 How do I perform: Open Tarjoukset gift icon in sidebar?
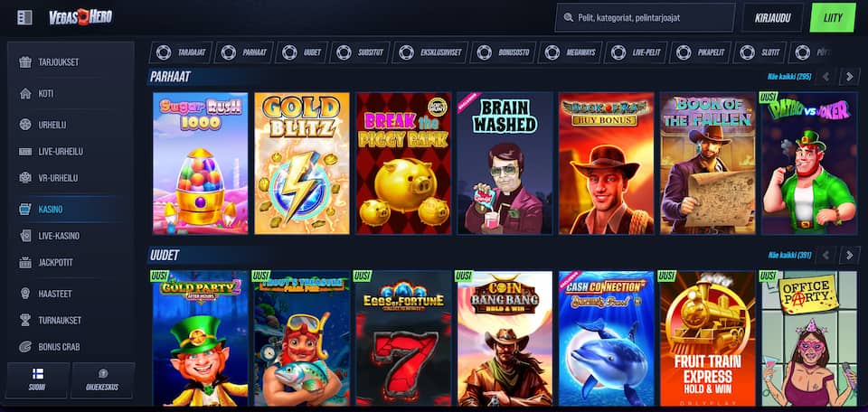(x=25, y=62)
